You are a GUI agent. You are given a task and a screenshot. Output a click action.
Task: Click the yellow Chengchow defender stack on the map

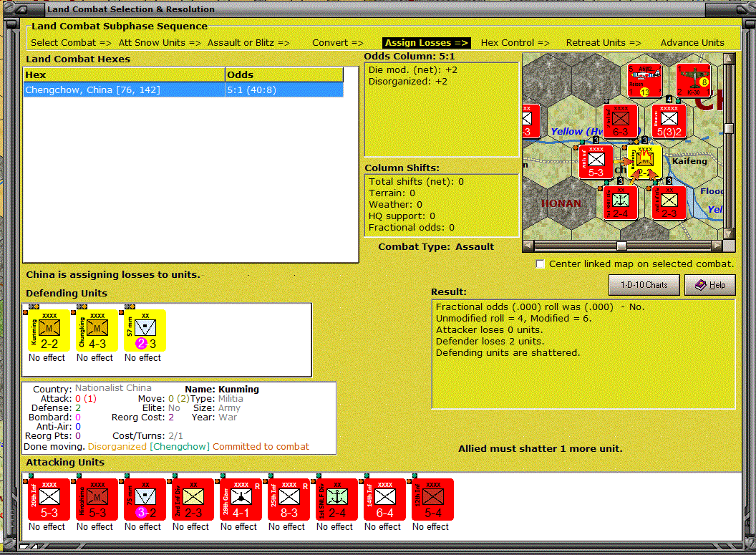tap(644, 162)
